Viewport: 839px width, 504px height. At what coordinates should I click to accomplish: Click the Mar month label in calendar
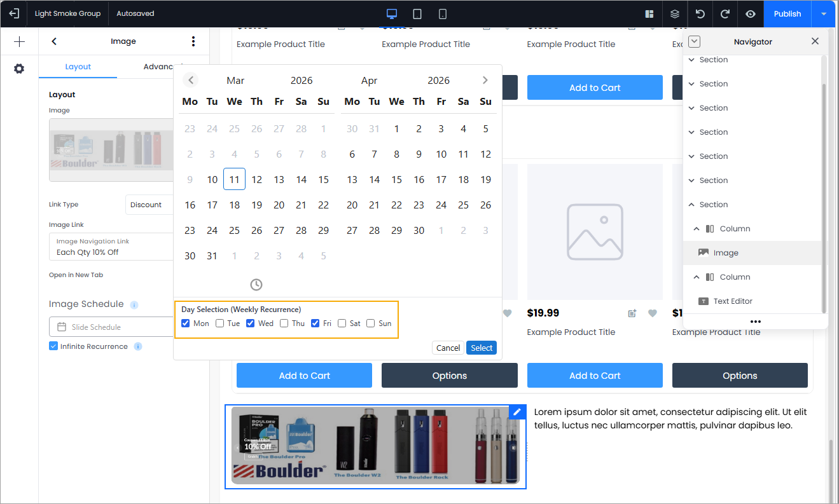pos(235,81)
